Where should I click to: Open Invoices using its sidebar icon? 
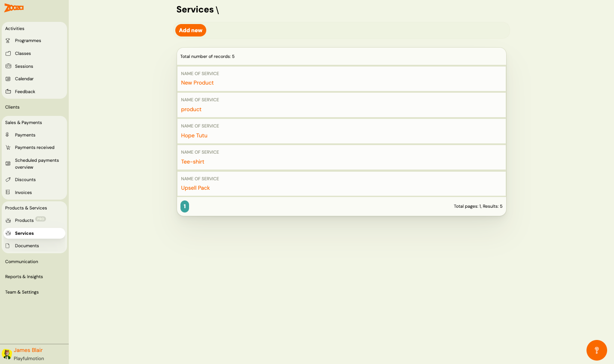click(8, 192)
